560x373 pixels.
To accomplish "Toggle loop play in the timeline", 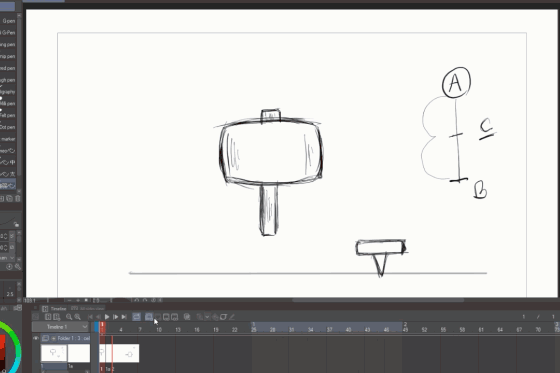I will (136, 317).
